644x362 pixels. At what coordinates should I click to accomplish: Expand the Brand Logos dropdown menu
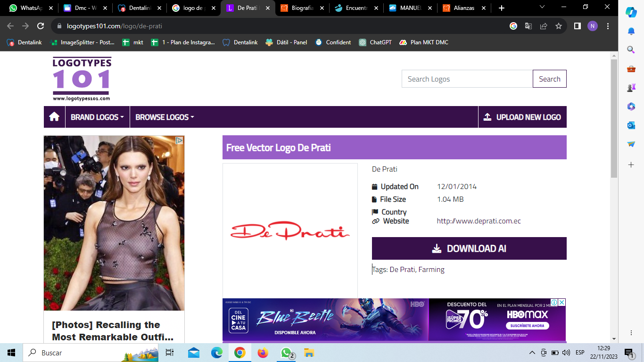click(97, 117)
